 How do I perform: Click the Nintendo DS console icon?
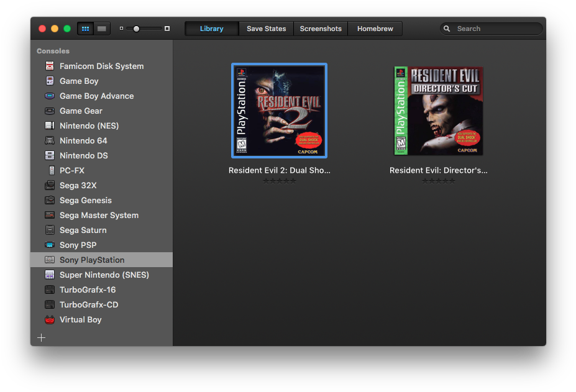(50, 155)
